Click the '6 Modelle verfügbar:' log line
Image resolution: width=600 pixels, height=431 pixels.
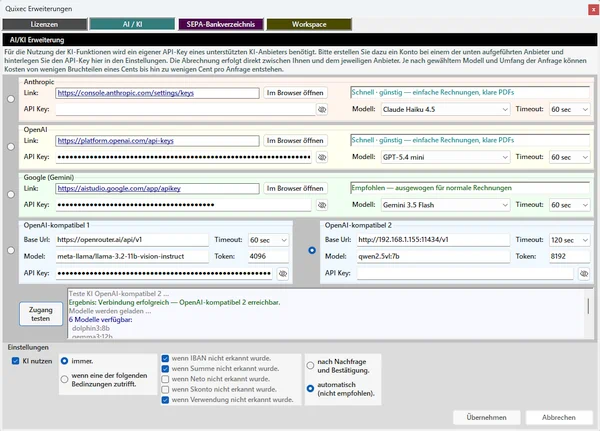pos(101,320)
